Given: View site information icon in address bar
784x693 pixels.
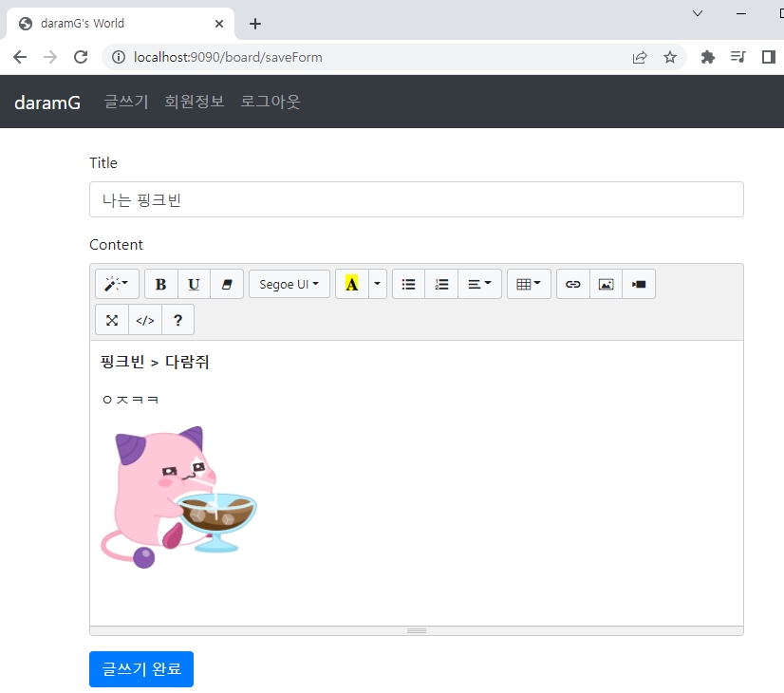Looking at the screenshot, I should tap(119, 57).
